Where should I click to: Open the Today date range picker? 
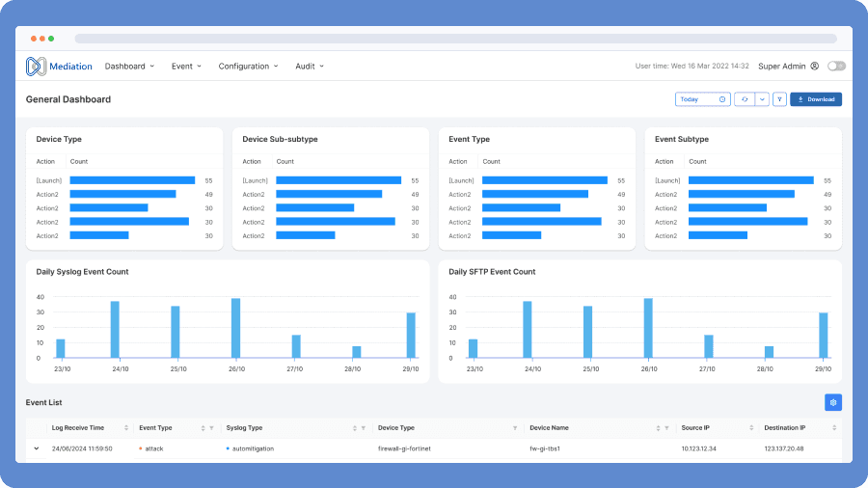tap(702, 99)
